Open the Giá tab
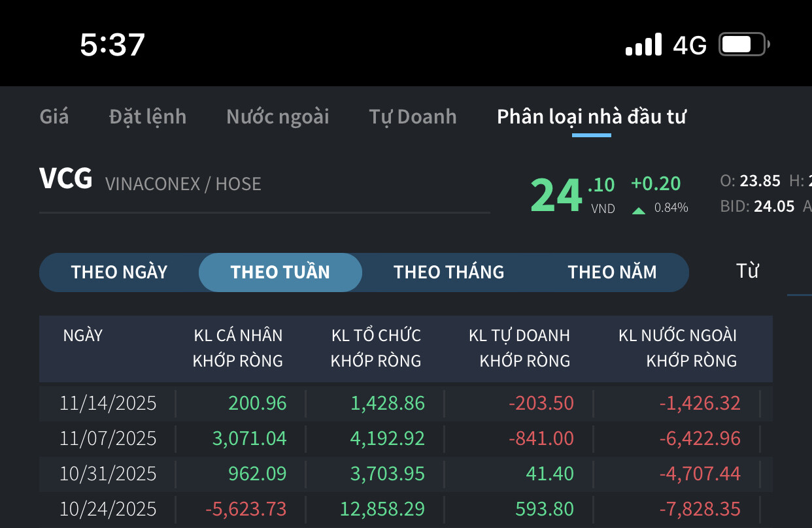Screen dimensions: 812x528 click(x=54, y=117)
